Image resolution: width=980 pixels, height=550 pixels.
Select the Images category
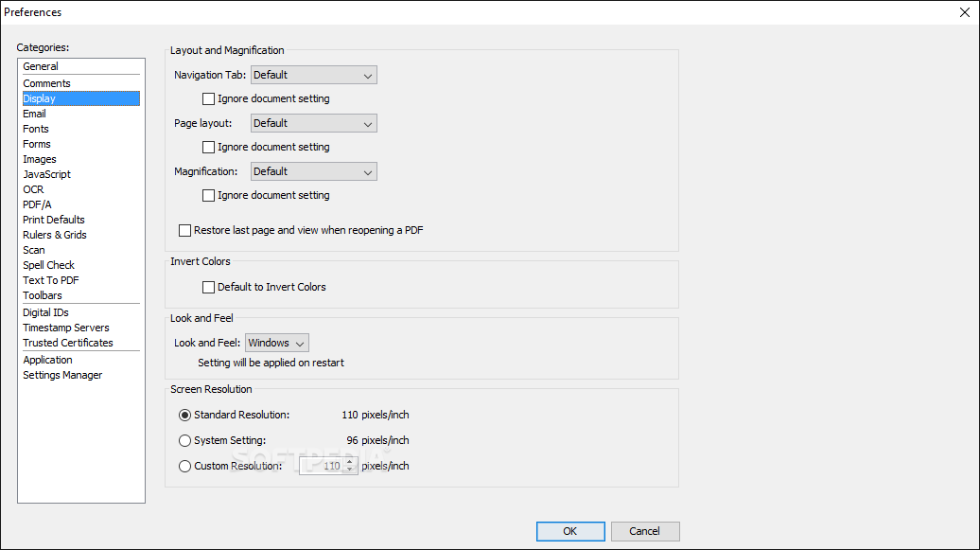[40, 160]
